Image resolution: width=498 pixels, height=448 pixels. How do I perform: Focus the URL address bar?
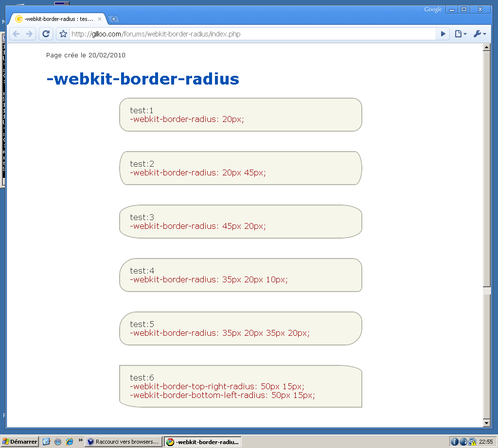(x=252, y=34)
